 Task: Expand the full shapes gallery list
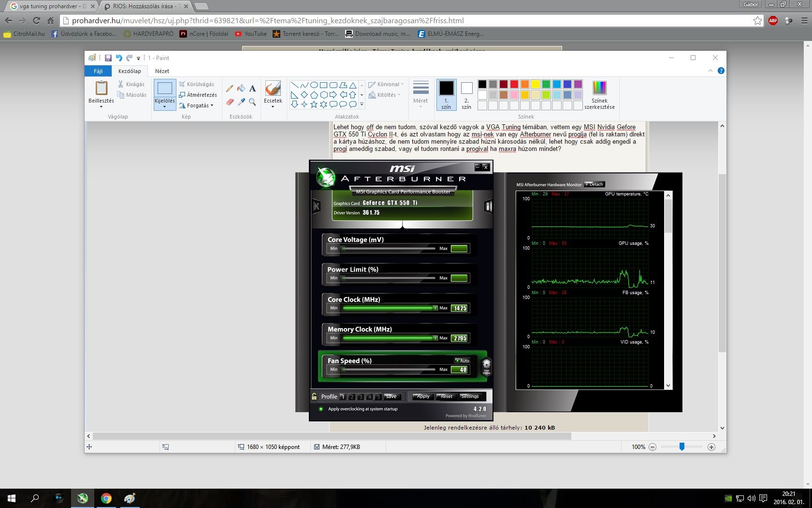pyautogui.click(x=362, y=104)
